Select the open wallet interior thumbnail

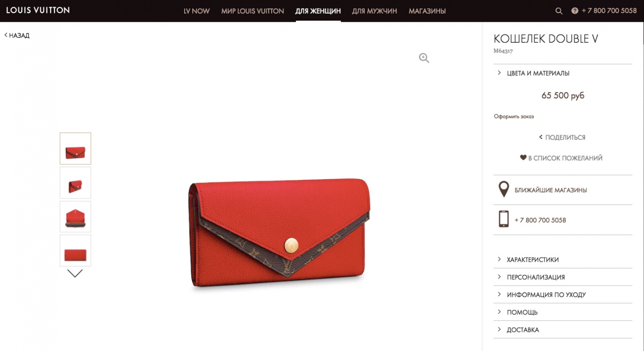(x=75, y=217)
